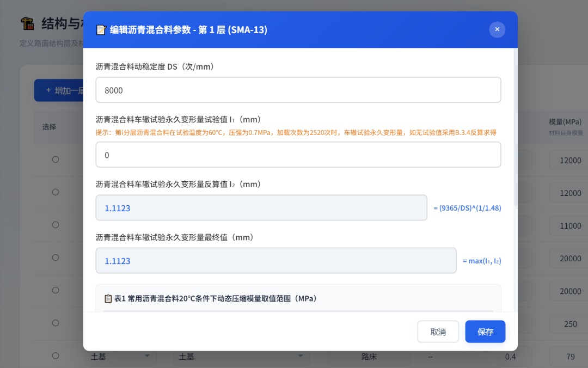Save parameters with the 保存 button
The width and height of the screenshot is (588, 368).
coord(485,332)
